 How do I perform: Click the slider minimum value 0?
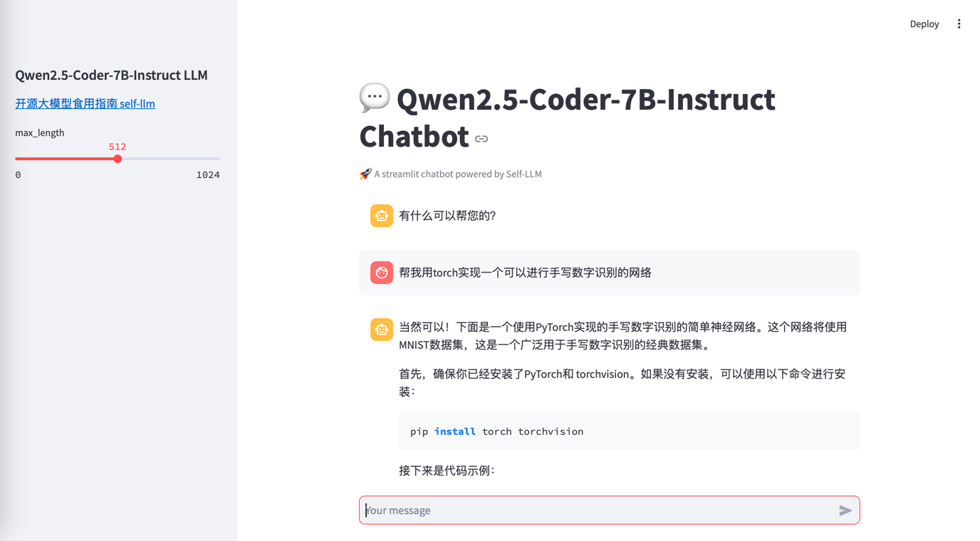[19, 174]
